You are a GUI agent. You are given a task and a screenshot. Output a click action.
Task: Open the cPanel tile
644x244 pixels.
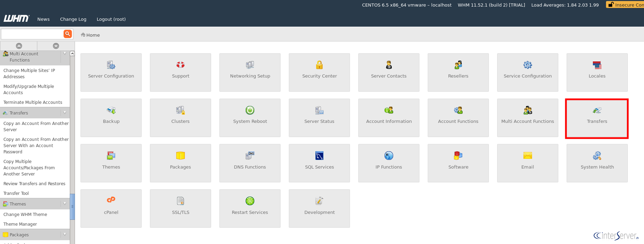click(x=111, y=208)
